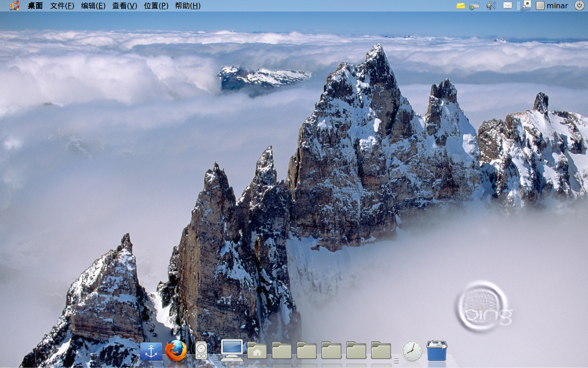
Task: Open the blue trash bin in the dock
Action: click(x=436, y=351)
